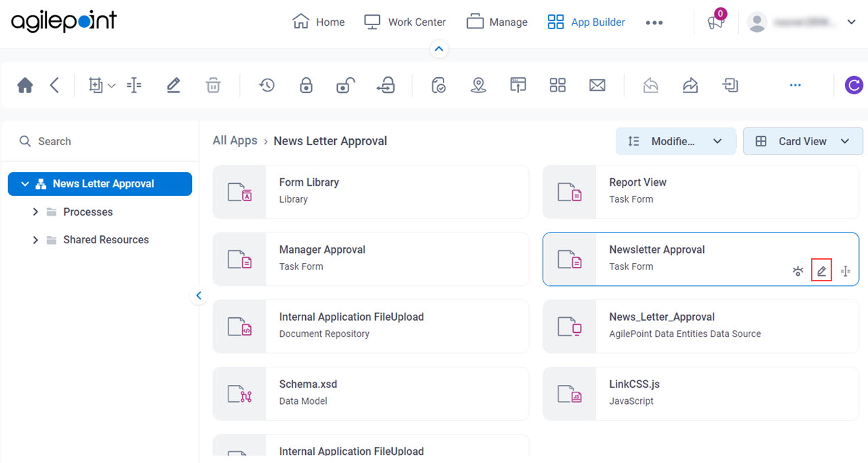The width and height of the screenshot is (868, 463).
Task: Expand the Shared Resources folder
Action: click(x=35, y=240)
